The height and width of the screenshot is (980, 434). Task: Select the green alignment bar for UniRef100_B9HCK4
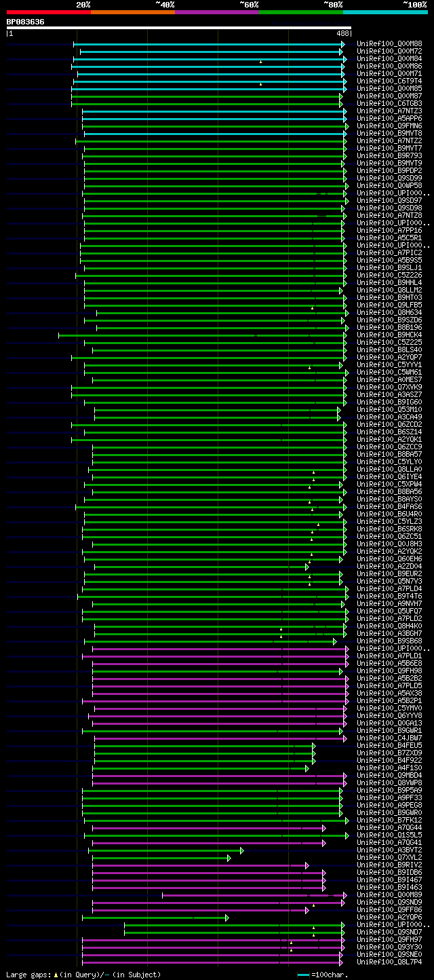pyautogui.click(x=203, y=335)
